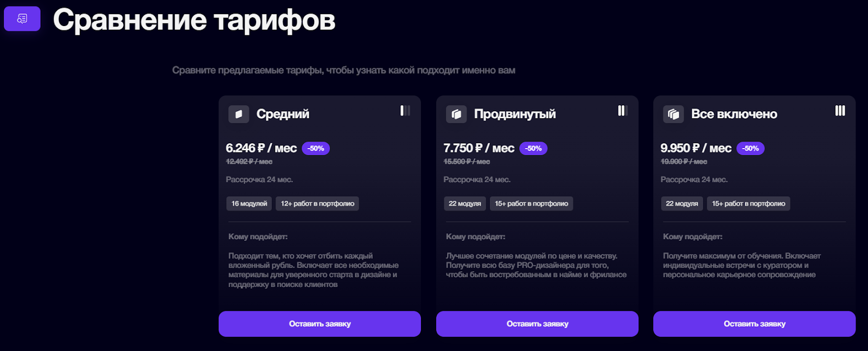This screenshot has height=351, width=868.
Task: Click the three-bar level indicator on Все включено
Action: [840, 111]
